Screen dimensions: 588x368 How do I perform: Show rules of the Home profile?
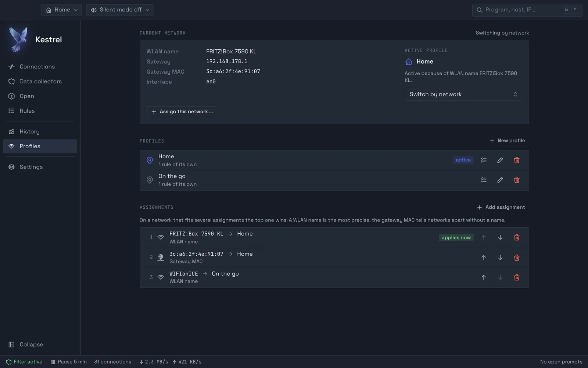tap(484, 160)
